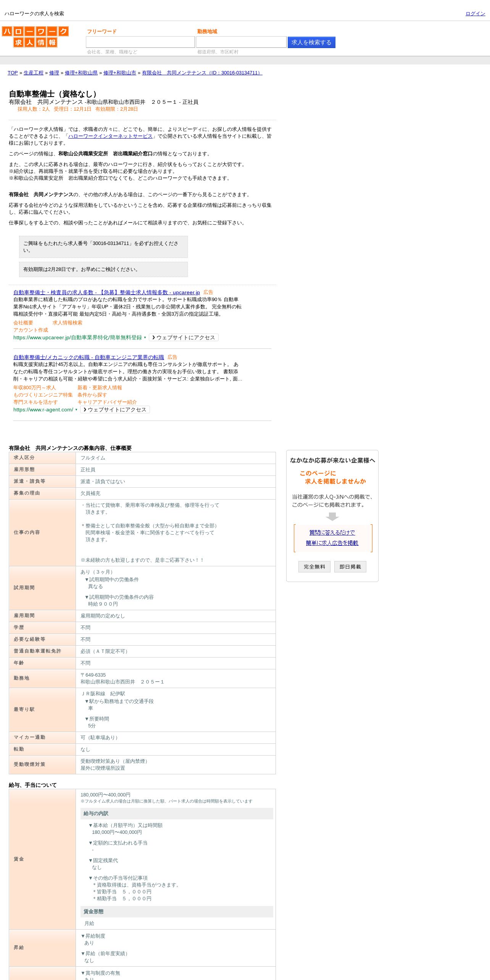Click the キャリアアドバイザー紹介 sitelink
The image size is (490, 980).
point(107,402)
